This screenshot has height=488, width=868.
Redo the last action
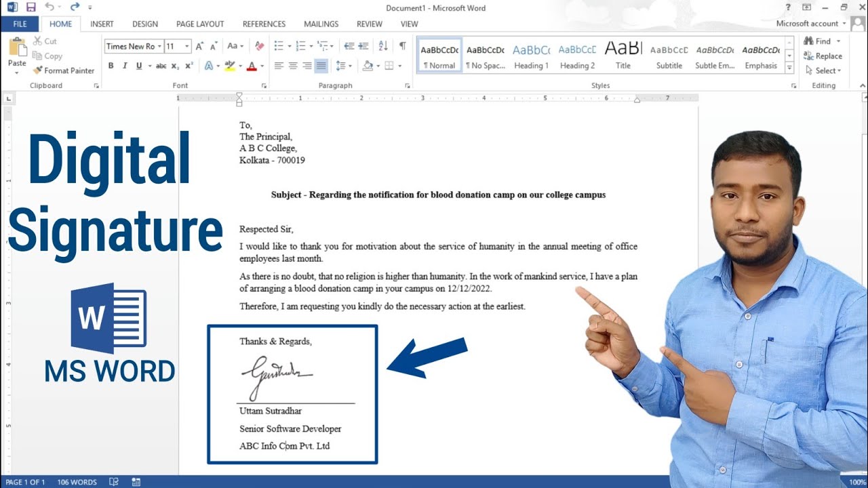75,7
